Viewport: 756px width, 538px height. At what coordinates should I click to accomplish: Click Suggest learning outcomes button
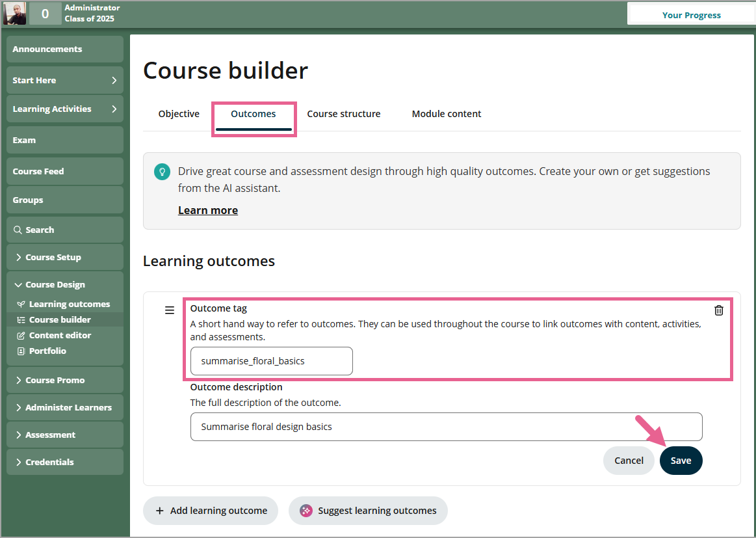point(368,511)
